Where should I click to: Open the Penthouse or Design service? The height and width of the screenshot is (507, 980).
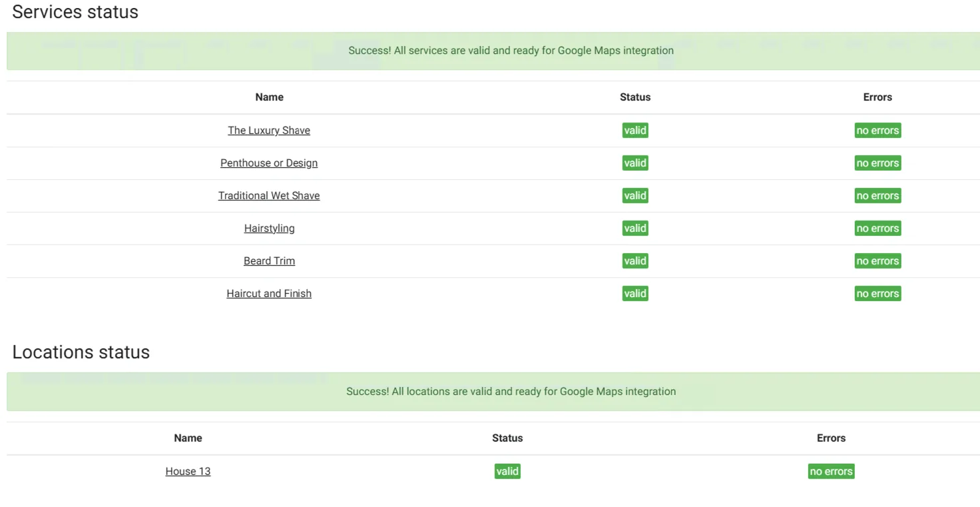tap(269, 163)
